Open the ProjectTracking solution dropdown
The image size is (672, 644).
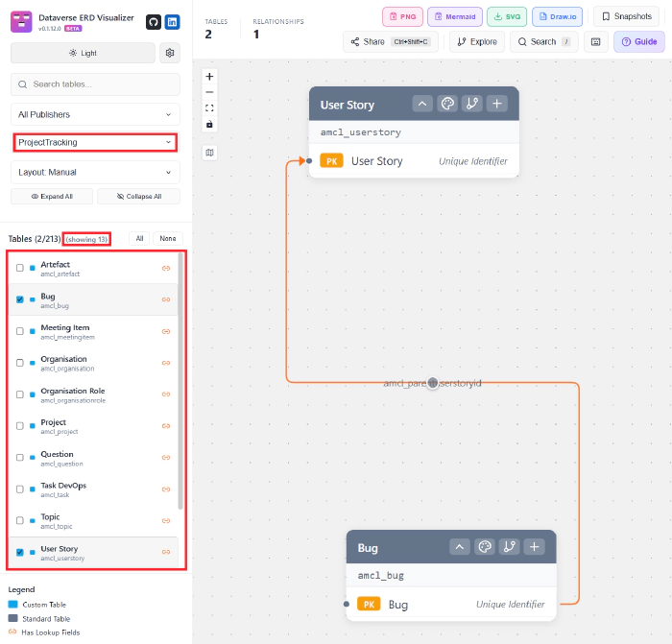95,142
